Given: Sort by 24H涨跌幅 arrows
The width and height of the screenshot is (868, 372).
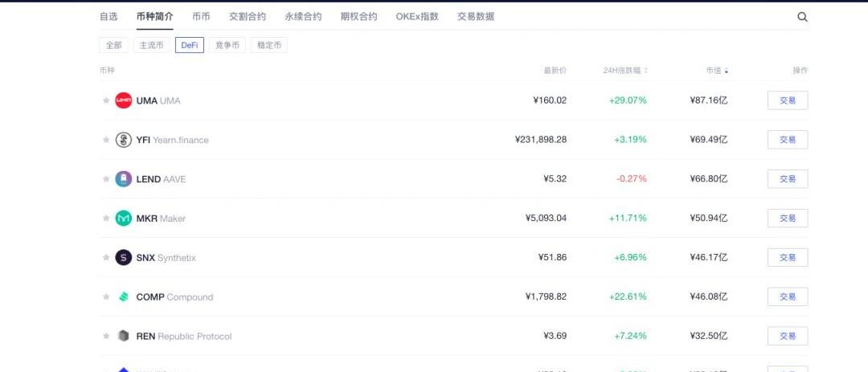Looking at the screenshot, I should pyautogui.click(x=646, y=71).
